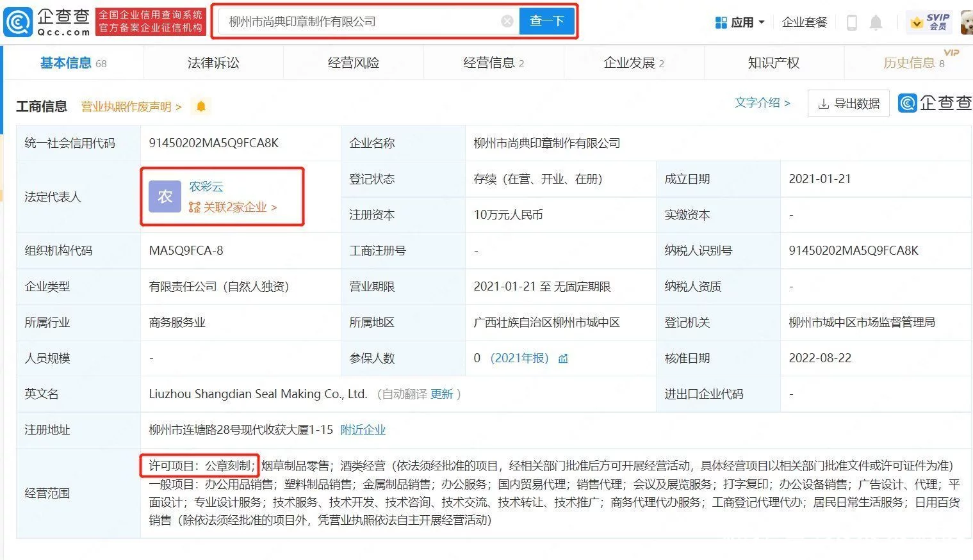Image resolution: width=973 pixels, height=560 pixels.
Task: Click the 登记机关 value 柳州市城中区市场监督管理局
Action: click(x=862, y=323)
